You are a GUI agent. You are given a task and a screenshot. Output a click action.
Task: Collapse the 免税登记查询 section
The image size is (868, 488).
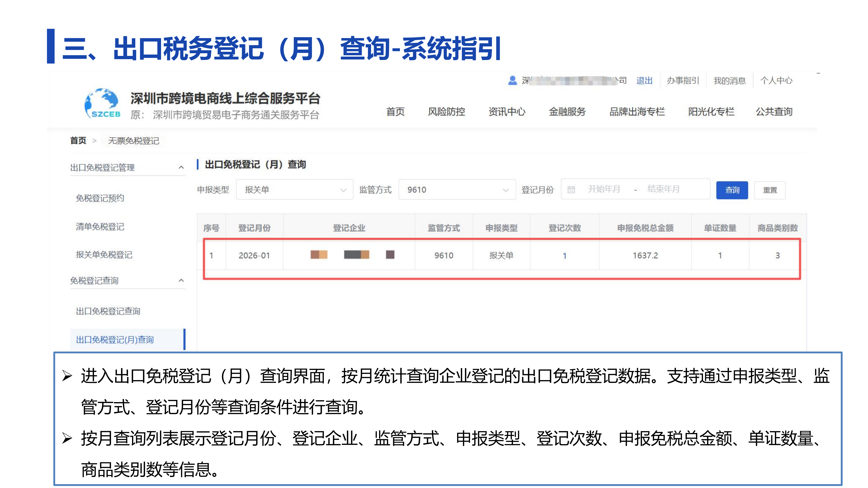(x=181, y=280)
